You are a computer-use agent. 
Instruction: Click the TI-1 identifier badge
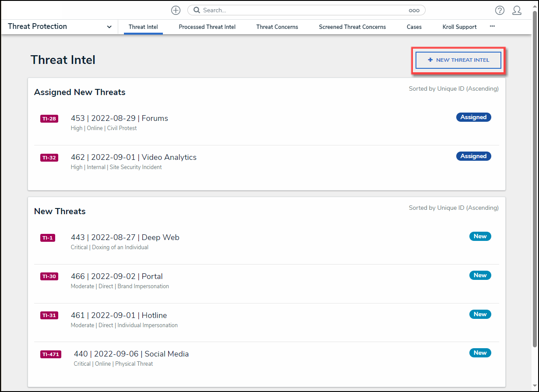click(x=48, y=238)
